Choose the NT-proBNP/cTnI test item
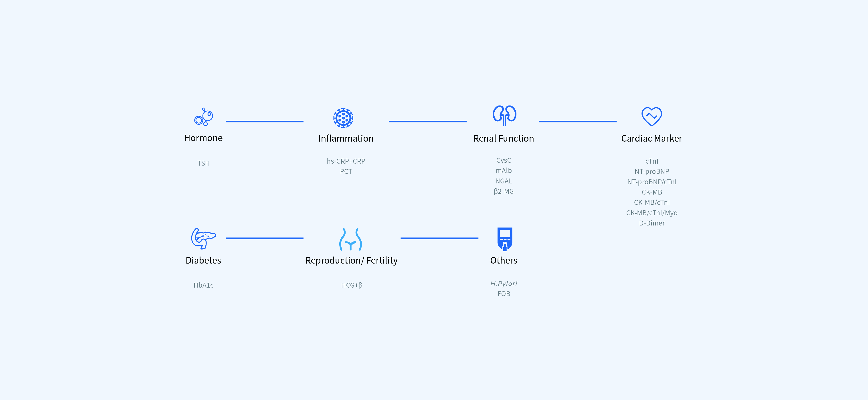Image resolution: width=868 pixels, height=400 pixels. pyautogui.click(x=651, y=182)
